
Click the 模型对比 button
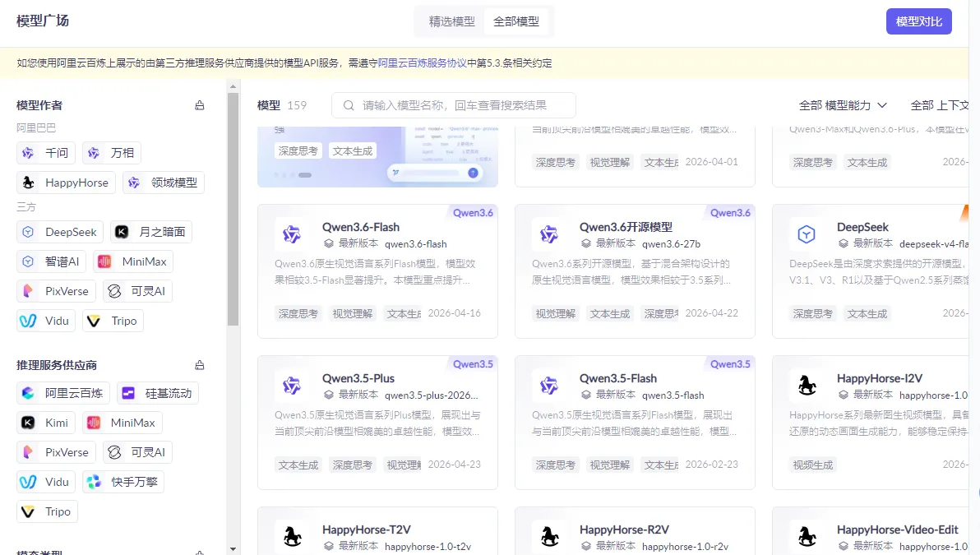click(x=919, y=21)
